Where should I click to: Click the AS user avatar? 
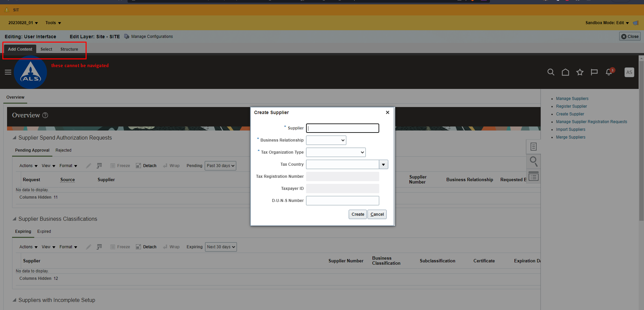(x=629, y=72)
